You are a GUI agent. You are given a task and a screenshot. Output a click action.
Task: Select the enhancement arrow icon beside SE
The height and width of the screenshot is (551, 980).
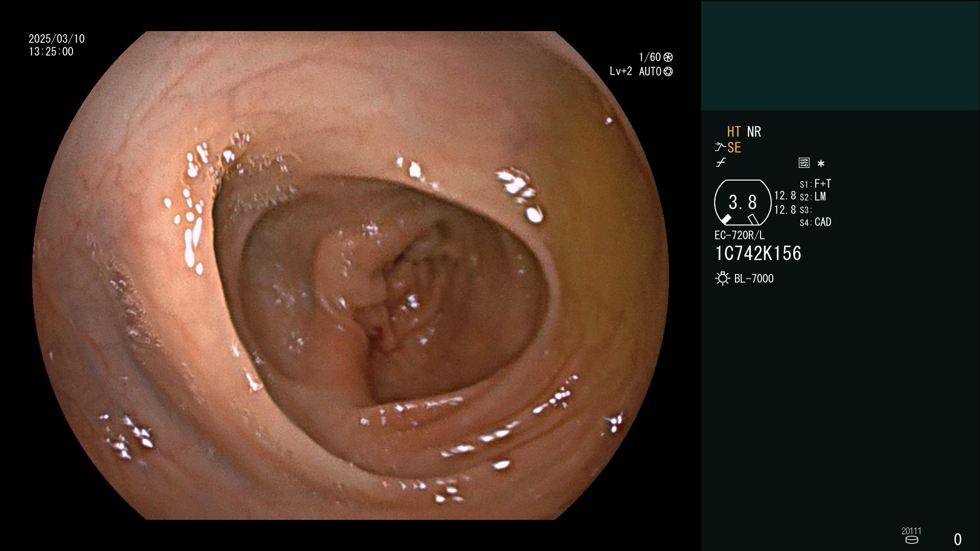coord(720,147)
